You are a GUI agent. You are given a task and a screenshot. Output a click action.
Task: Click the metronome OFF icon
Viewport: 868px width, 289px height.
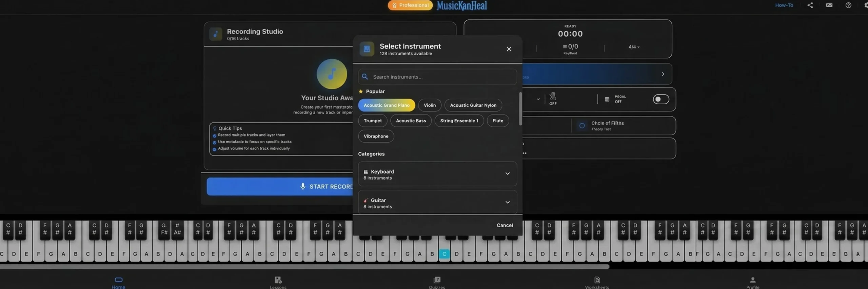[x=553, y=96]
